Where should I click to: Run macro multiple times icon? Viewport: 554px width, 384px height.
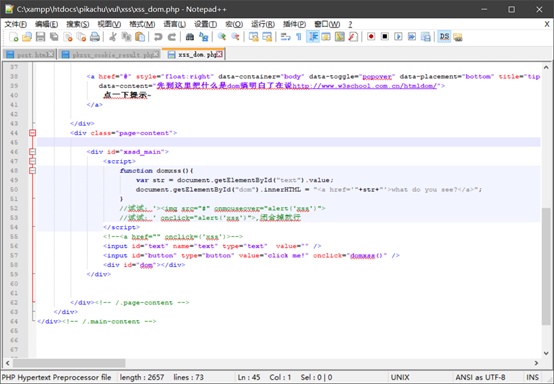click(x=412, y=37)
